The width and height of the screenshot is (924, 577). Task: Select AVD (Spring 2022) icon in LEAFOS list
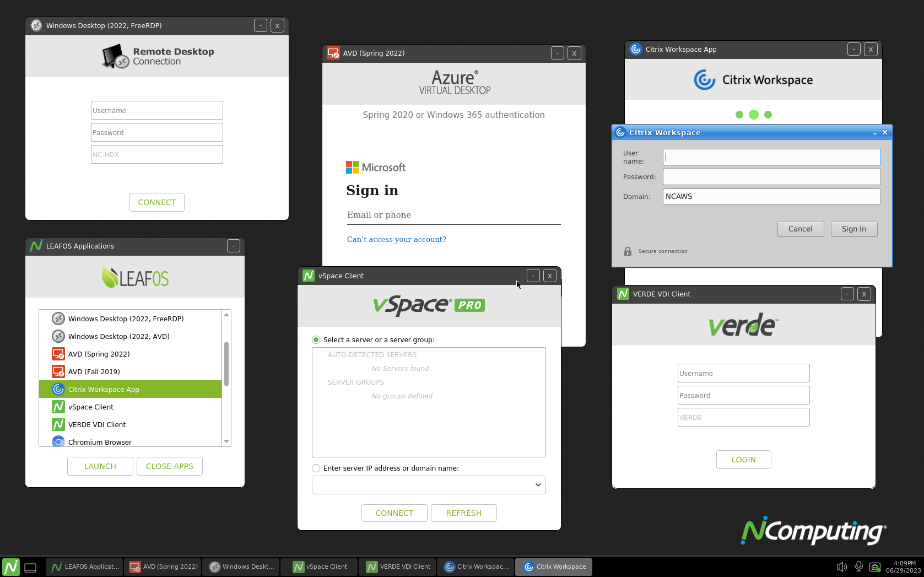click(58, 354)
